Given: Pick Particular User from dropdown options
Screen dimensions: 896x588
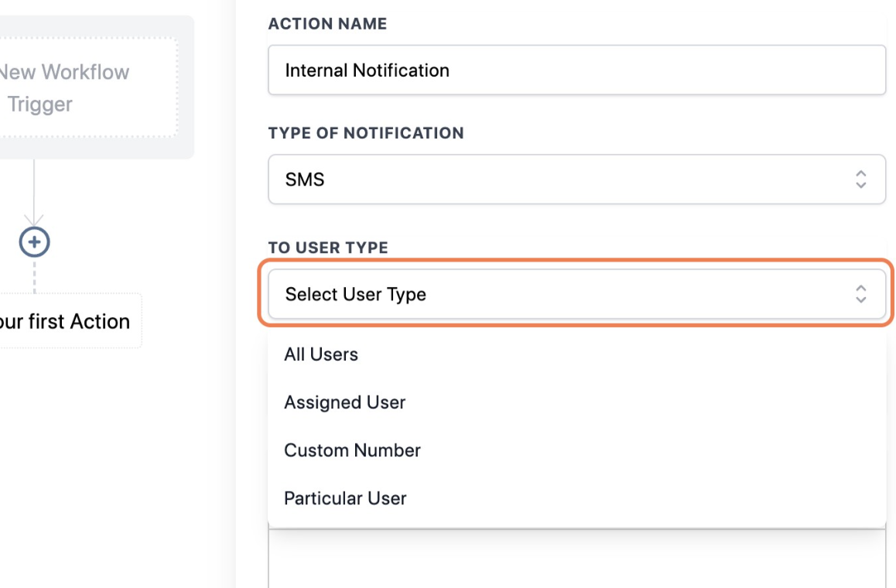Looking at the screenshot, I should click(346, 498).
